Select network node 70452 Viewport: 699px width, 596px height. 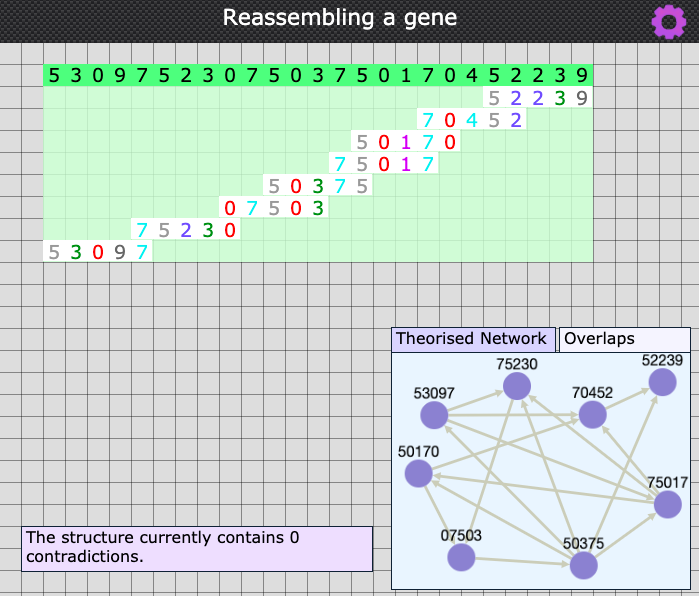[592, 415]
